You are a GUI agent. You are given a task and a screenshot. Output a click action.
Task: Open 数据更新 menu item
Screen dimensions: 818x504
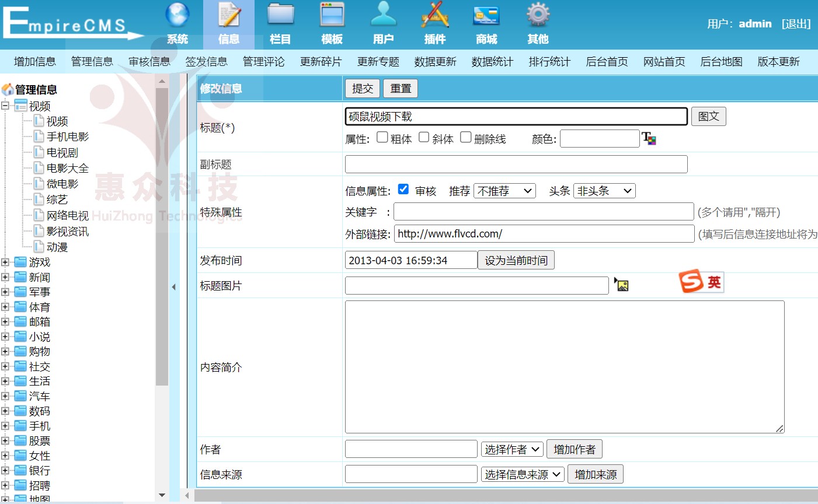tap(436, 62)
